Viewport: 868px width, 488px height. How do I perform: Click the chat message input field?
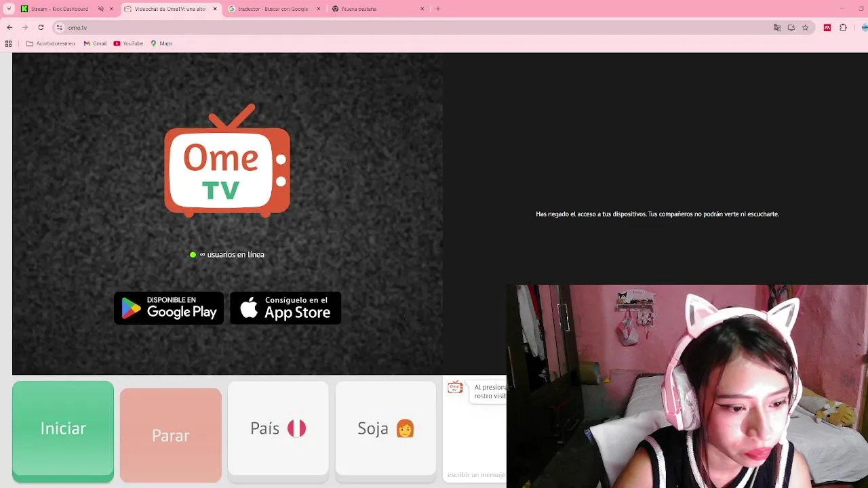click(x=476, y=475)
